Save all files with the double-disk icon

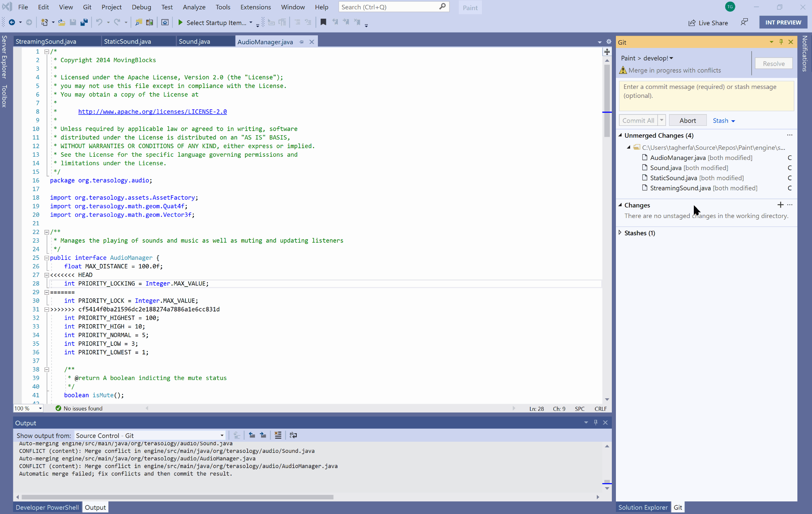(84, 22)
